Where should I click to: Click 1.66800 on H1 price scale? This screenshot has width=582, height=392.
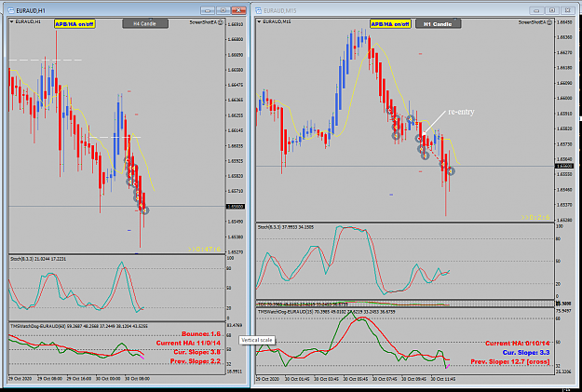237,39
